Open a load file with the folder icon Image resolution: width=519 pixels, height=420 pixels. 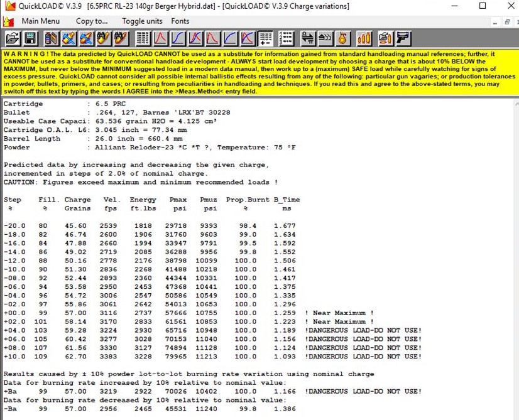[13, 38]
